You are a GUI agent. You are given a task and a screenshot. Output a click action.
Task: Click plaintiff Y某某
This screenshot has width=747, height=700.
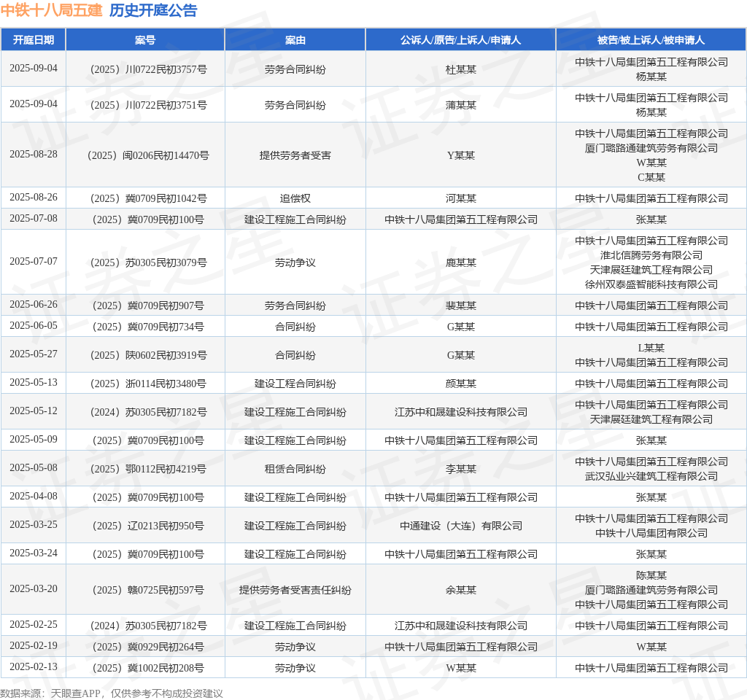coord(461,155)
